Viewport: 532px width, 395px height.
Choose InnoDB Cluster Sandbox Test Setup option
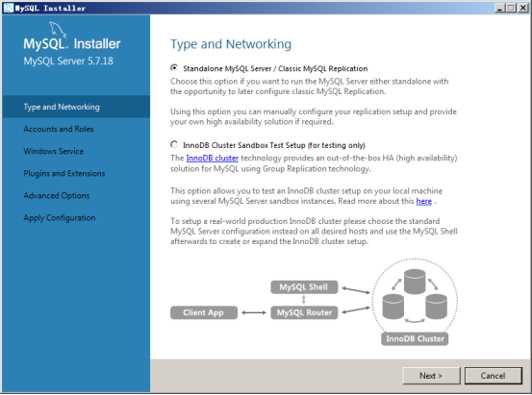(174, 145)
